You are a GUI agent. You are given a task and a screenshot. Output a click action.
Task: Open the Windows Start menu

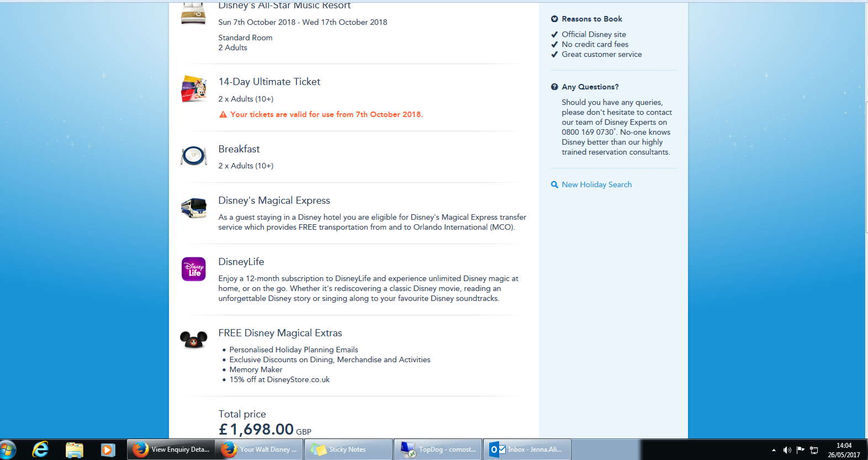(7, 450)
